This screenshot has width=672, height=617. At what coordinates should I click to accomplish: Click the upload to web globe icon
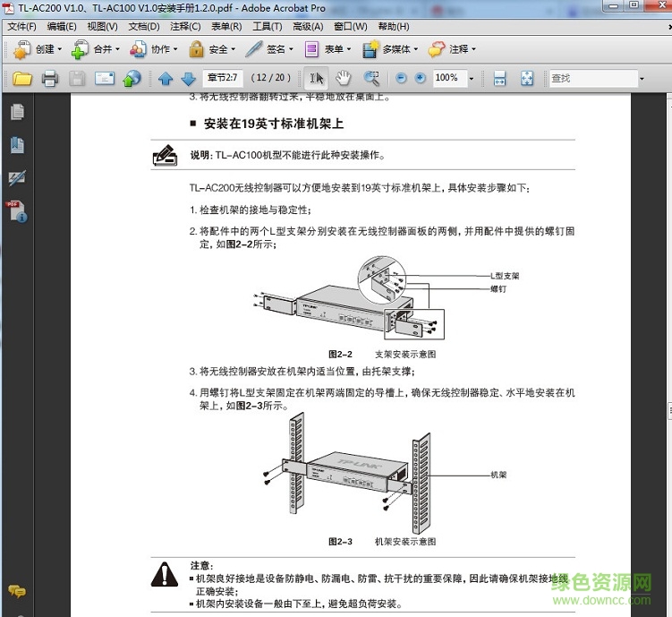click(132, 79)
